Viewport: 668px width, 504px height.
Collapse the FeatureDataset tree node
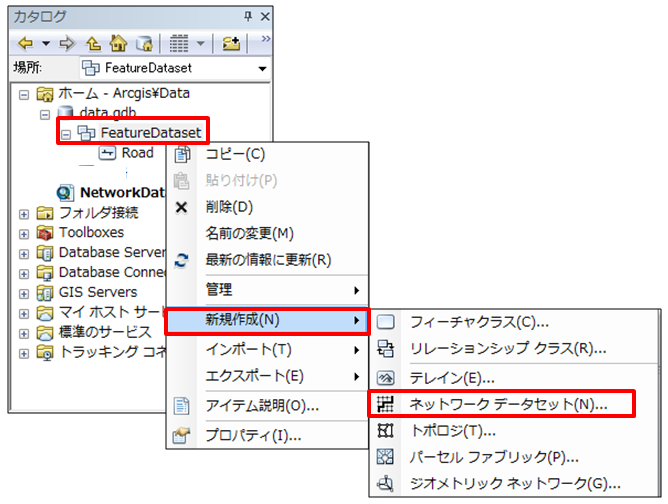pos(66,133)
